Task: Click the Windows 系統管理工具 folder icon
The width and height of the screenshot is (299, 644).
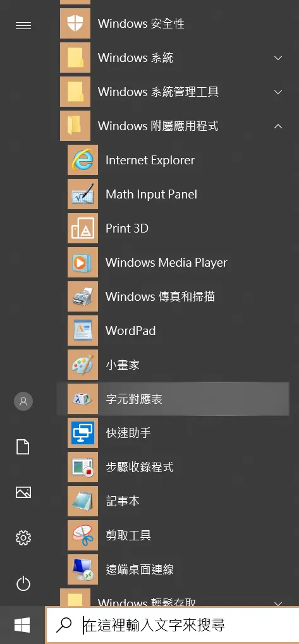Action: click(x=75, y=92)
